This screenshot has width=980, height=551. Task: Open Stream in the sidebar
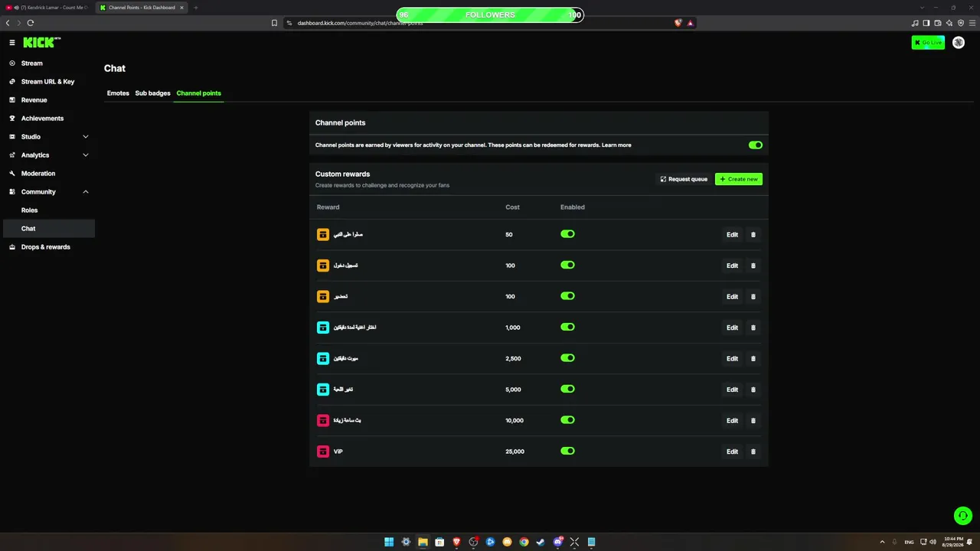coord(47,64)
